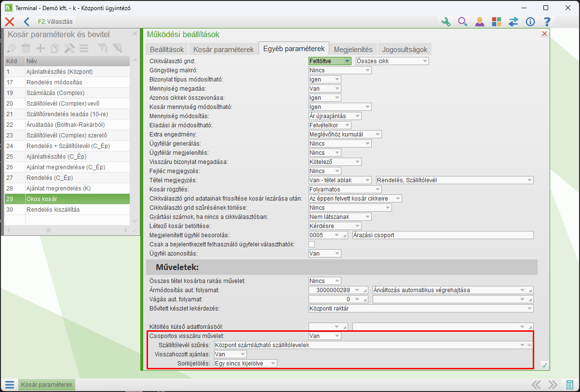Click the double left chevron in status bar
Viewport: 580px width, 392px height.
click(x=536, y=385)
